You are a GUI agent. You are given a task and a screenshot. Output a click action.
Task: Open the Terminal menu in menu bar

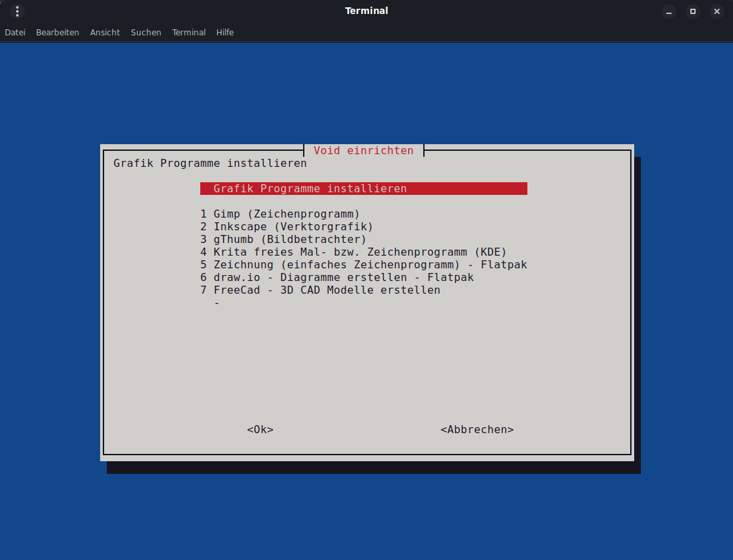coord(188,32)
